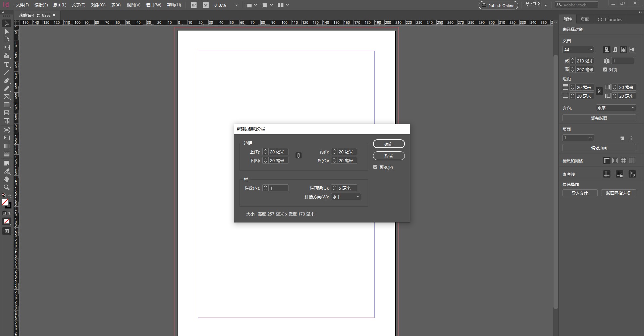Toggle document grid icon in Properties
Screen dimensions: 644x336
click(624, 160)
